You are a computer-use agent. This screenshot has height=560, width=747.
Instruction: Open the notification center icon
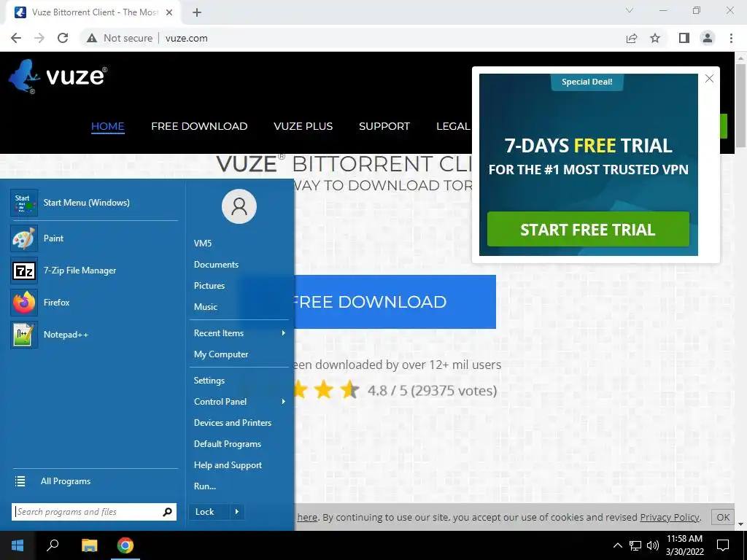click(723, 545)
